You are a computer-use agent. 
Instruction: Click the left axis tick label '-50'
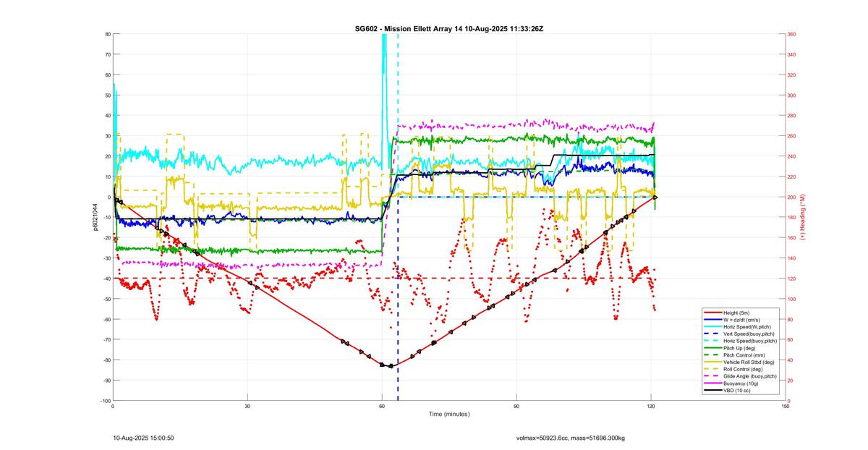click(107, 299)
